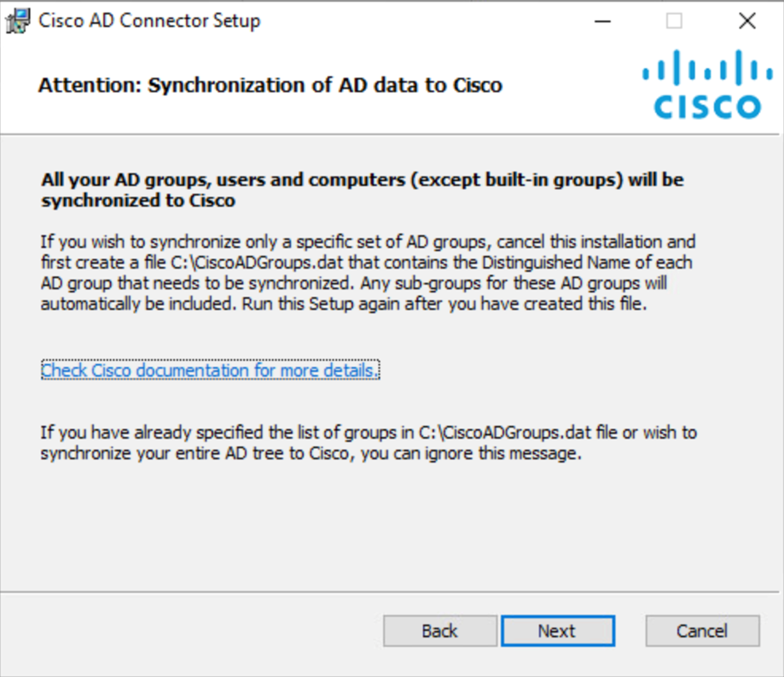
Task: Click the Cisco AD Connector Setup title text
Action: (149, 21)
